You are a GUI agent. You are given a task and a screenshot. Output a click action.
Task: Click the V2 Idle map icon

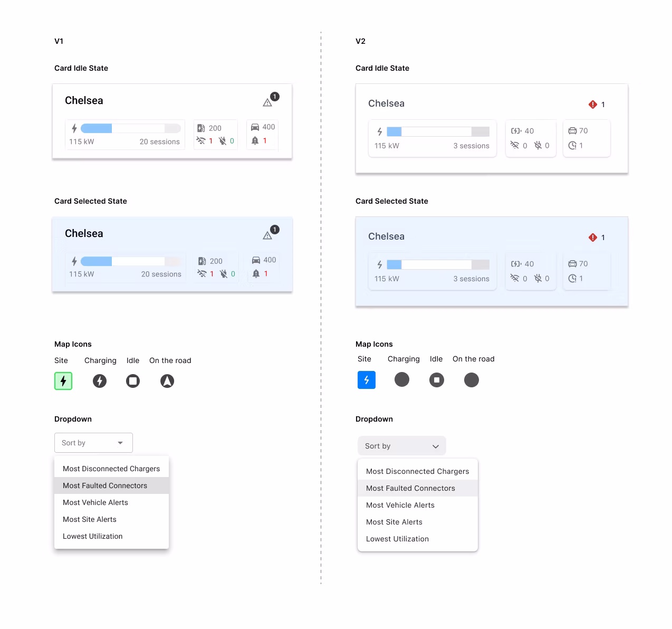437,380
